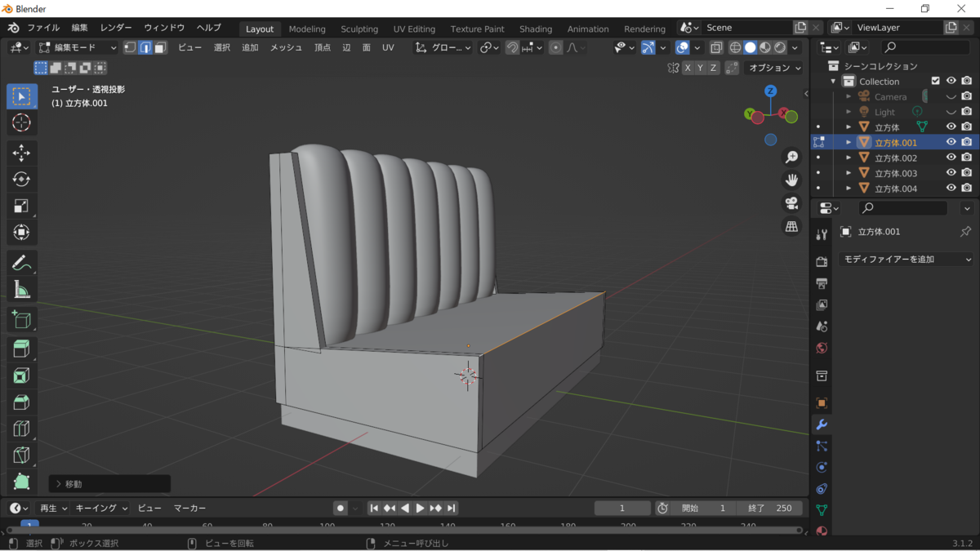Image resolution: width=980 pixels, height=551 pixels.
Task: Open the Physics properties tab icon
Action: [x=822, y=467]
